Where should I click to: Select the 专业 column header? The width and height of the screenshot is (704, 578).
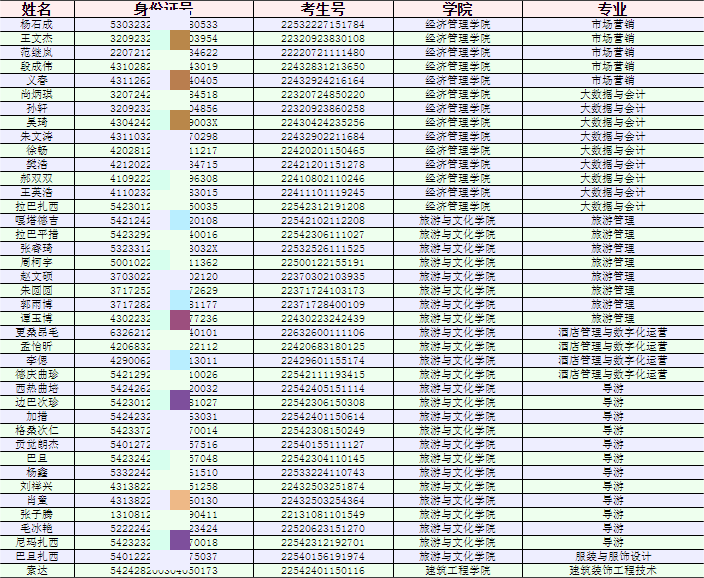tap(612, 9)
